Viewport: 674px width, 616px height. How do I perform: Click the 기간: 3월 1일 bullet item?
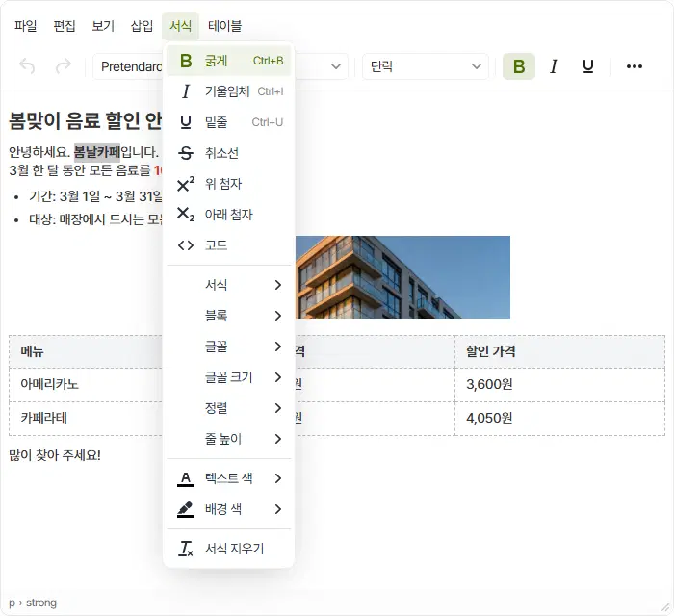95,196
